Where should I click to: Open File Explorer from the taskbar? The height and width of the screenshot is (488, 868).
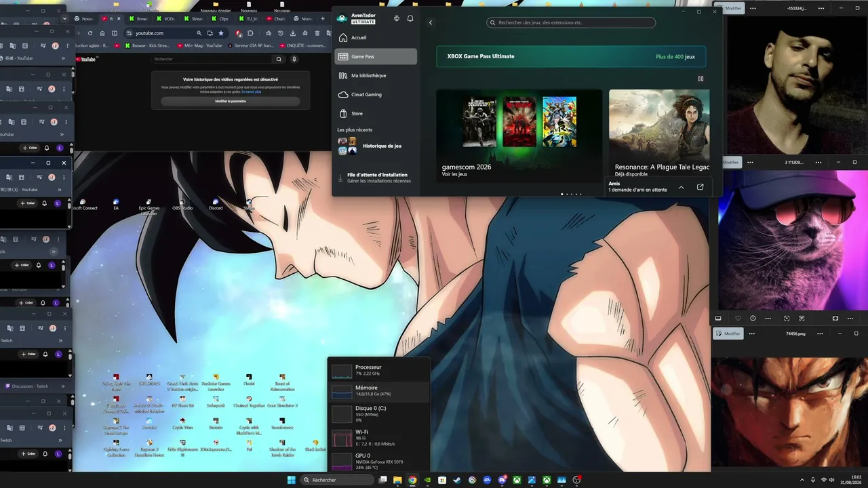(x=397, y=480)
